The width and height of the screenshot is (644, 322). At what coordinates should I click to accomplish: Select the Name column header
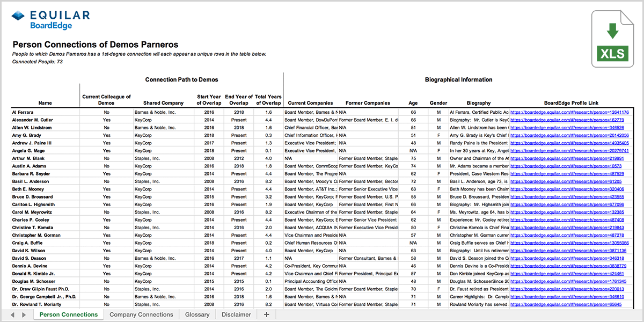[46, 103]
